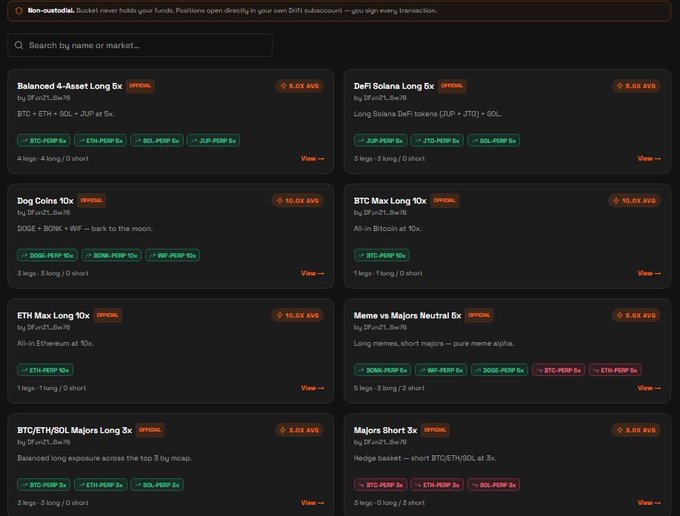Viewport: 680px width, 516px height.
Task: Click the WIF-PERP 5x long chip
Action: pyautogui.click(x=441, y=370)
